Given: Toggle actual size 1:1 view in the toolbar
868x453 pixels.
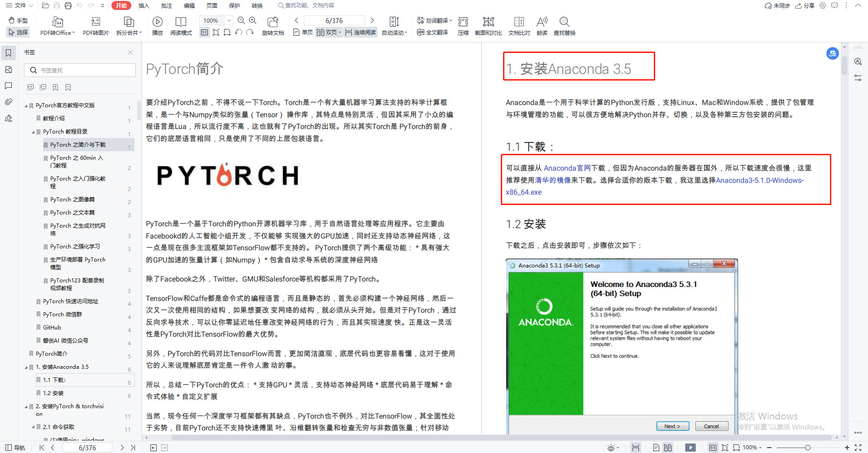Looking at the screenshot, I should (205, 32).
